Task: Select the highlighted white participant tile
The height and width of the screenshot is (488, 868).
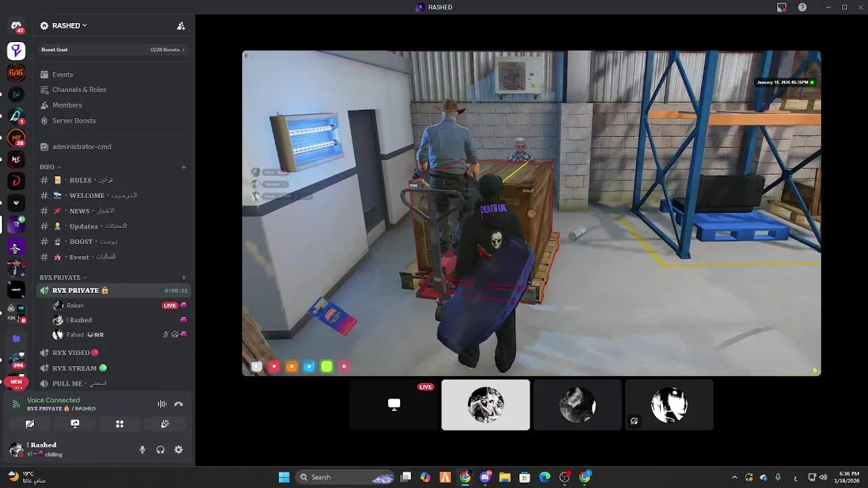Action: [486, 405]
